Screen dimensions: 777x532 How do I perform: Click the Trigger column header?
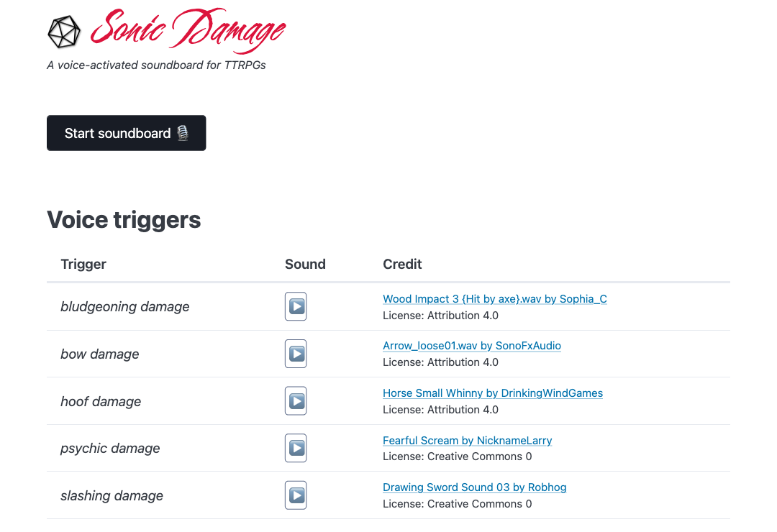tap(83, 264)
